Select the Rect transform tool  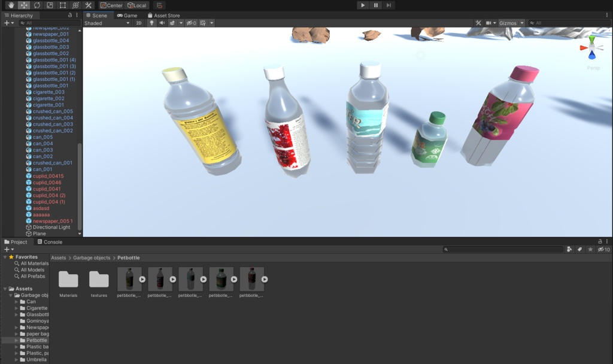[62, 5]
